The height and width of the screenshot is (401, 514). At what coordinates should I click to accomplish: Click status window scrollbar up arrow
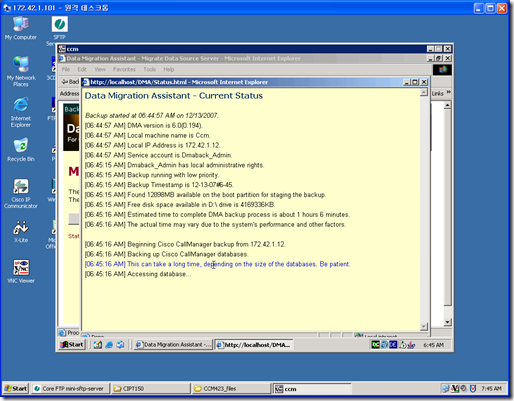click(x=424, y=92)
